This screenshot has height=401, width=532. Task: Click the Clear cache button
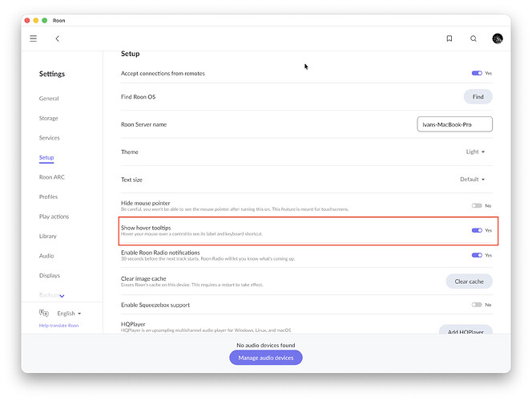[x=469, y=282]
